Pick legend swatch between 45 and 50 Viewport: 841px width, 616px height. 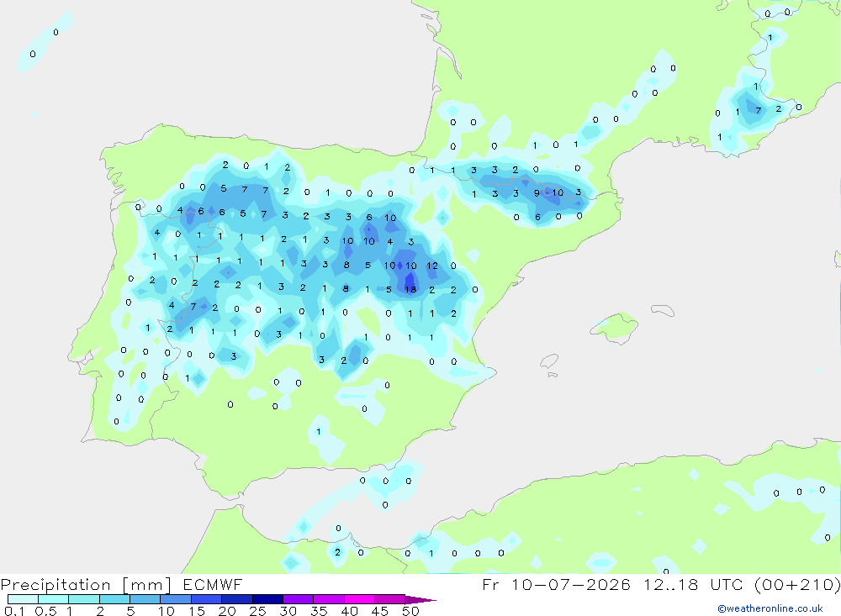click(390, 599)
